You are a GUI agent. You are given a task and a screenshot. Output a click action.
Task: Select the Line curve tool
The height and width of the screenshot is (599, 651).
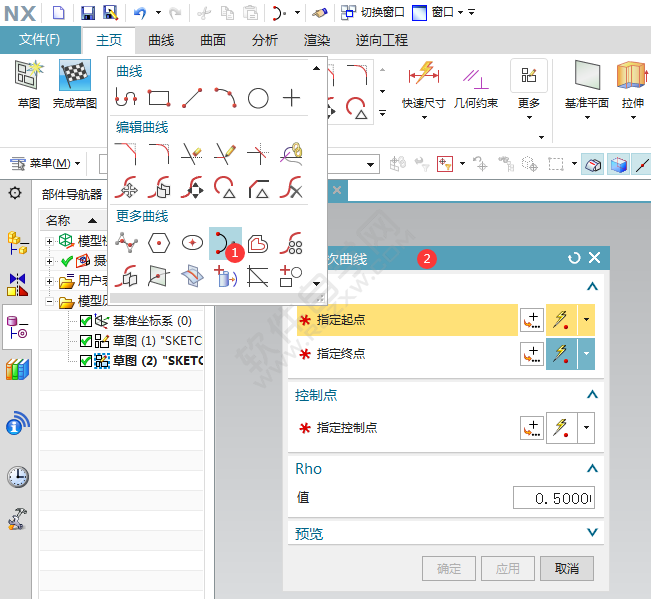pyautogui.click(x=192, y=98)
